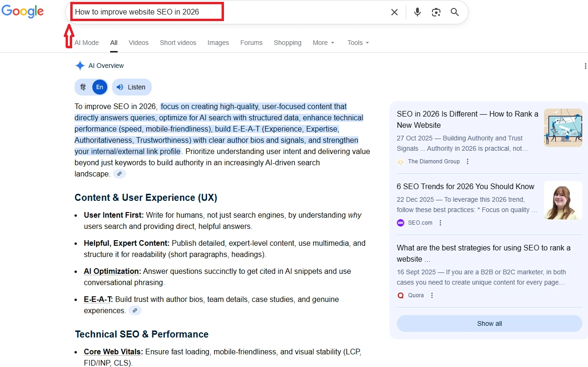Screen dimensions: 588x367
Task: Open Google Lens image search
Action: point(436,12)
